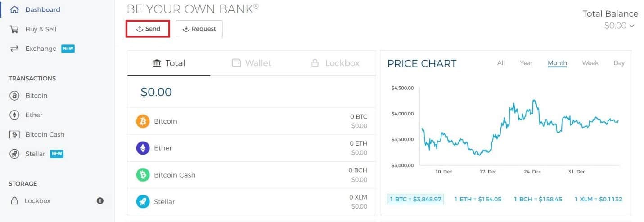Select the Ether icon in sidebar
Screen dimensions: 644x222
click(x=14, y=115)
